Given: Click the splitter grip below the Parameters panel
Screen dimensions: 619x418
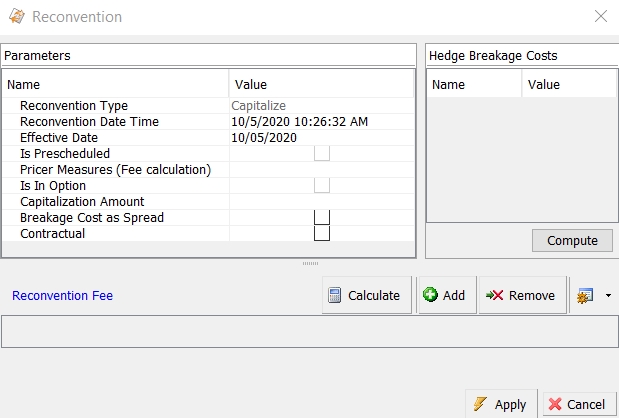Looking at the screenshot, I should click(310, 263).
